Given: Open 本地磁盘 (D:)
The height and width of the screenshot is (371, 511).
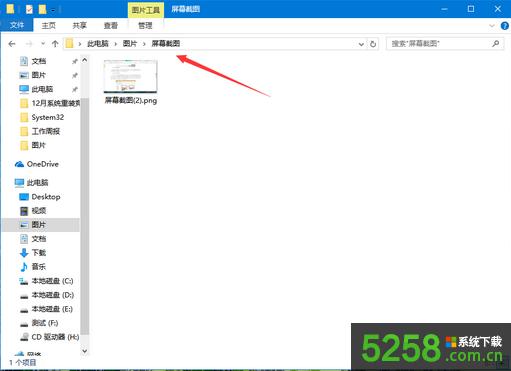Looking at the screenshot, I should (53, 295).
